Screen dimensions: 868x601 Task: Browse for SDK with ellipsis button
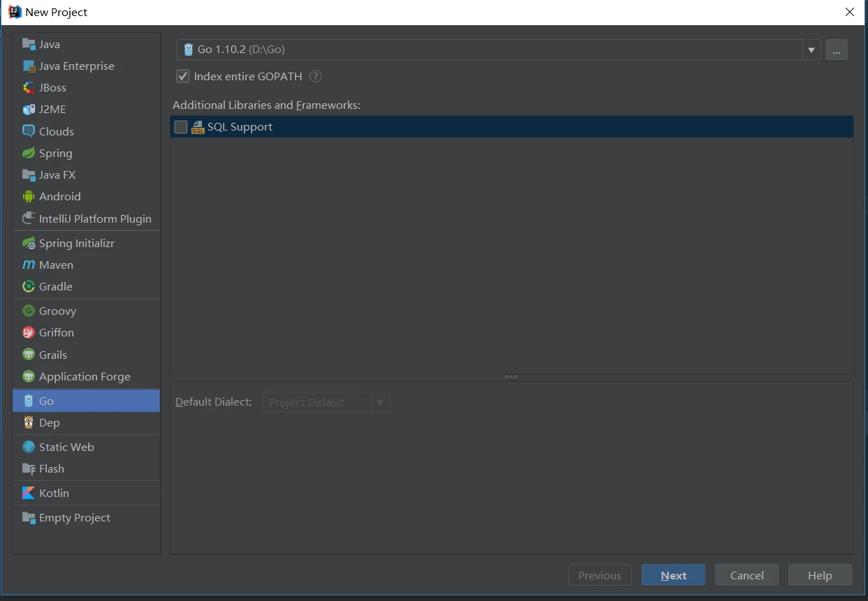(x=837, y=50)
